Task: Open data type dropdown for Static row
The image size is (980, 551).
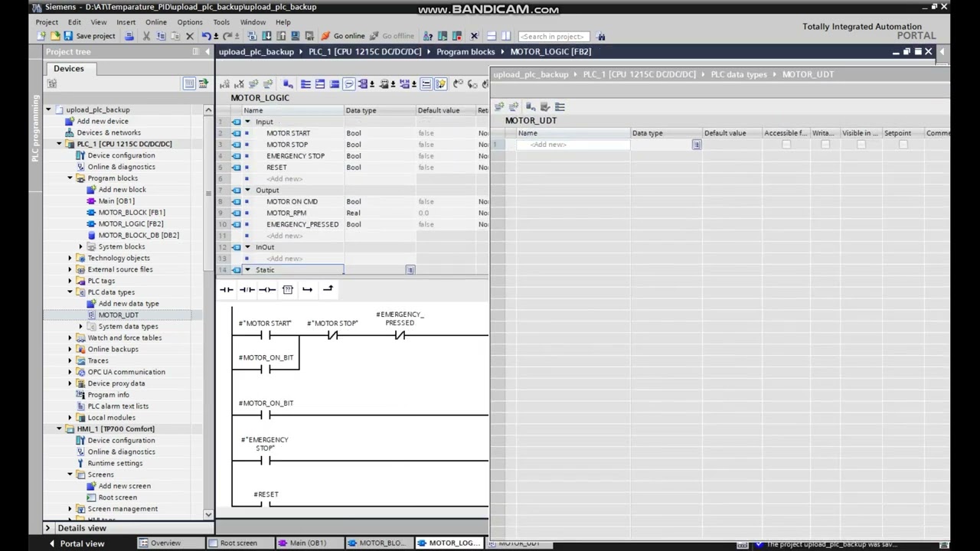Action: pos(410,270)
